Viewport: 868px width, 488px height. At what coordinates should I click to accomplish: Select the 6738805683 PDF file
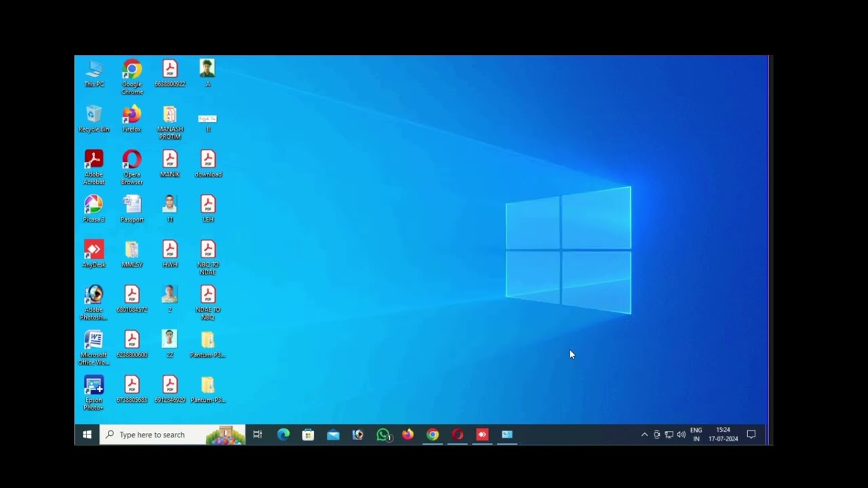click(x=132, y=390)
